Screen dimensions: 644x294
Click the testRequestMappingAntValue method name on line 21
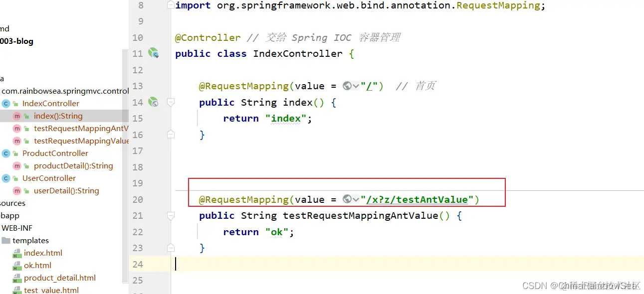(x=361, y=215)
